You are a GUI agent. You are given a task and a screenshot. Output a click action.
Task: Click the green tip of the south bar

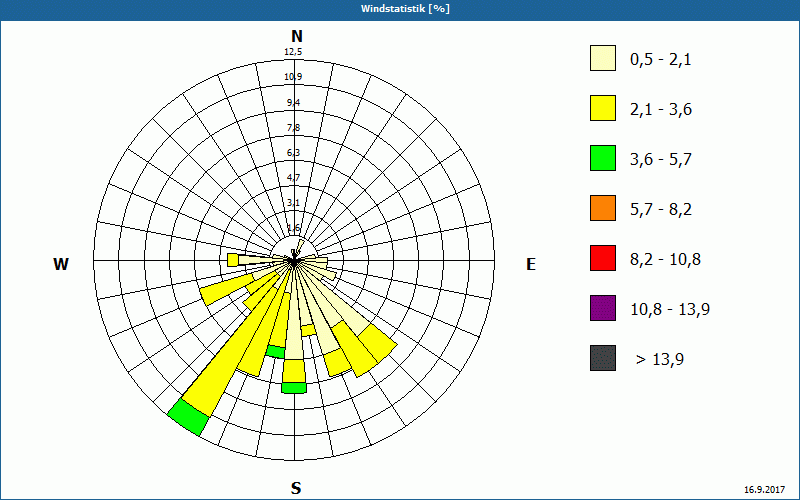click(294, 388)
